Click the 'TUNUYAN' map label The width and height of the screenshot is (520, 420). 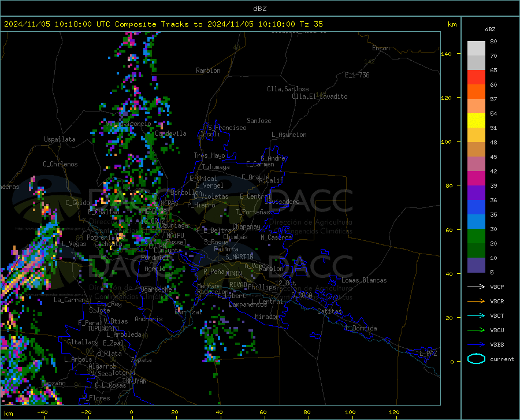coord(134,381)
